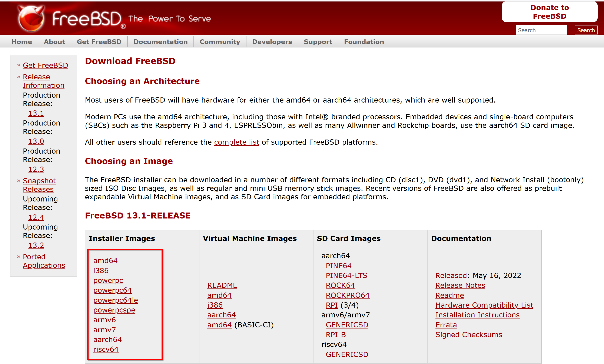Open the aarch64 installer image link

click(x=107, y=340)
